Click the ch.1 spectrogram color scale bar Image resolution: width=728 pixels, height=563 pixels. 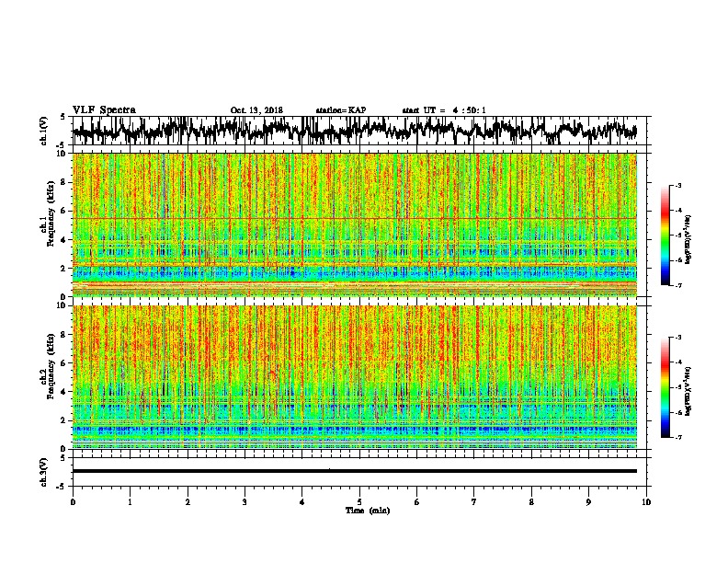665,236
